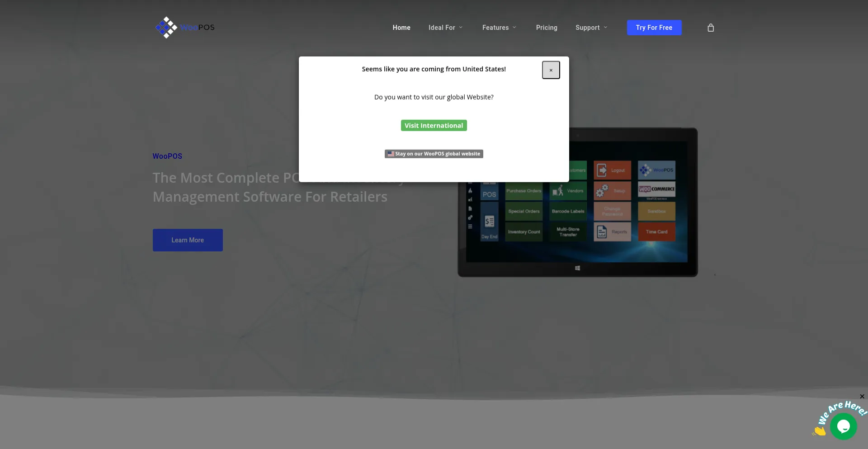Screen dimensions: 868x449
Task: Close the country popup with the × button
Action: 551,70
